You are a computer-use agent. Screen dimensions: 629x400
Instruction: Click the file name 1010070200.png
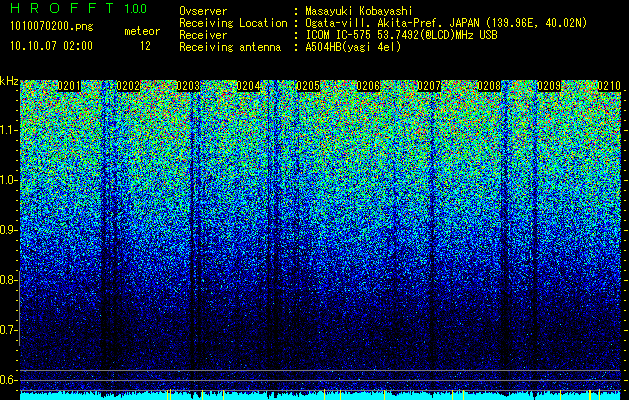click(x=52, y=26)
